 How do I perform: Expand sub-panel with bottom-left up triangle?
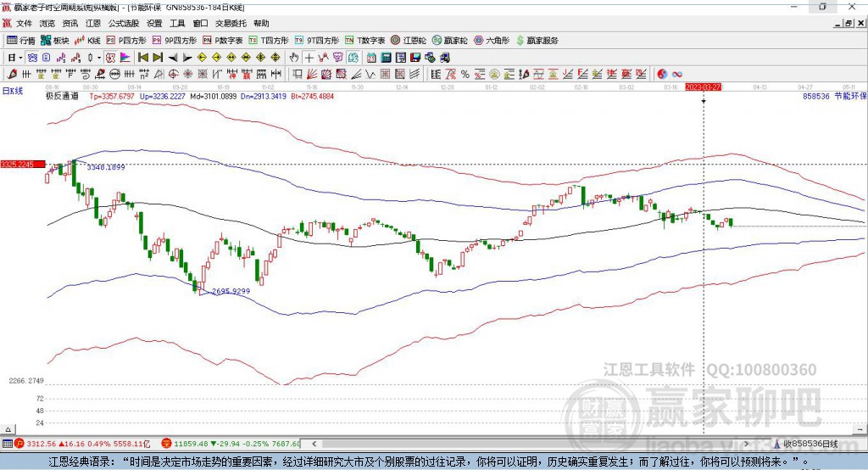[8, 429]
